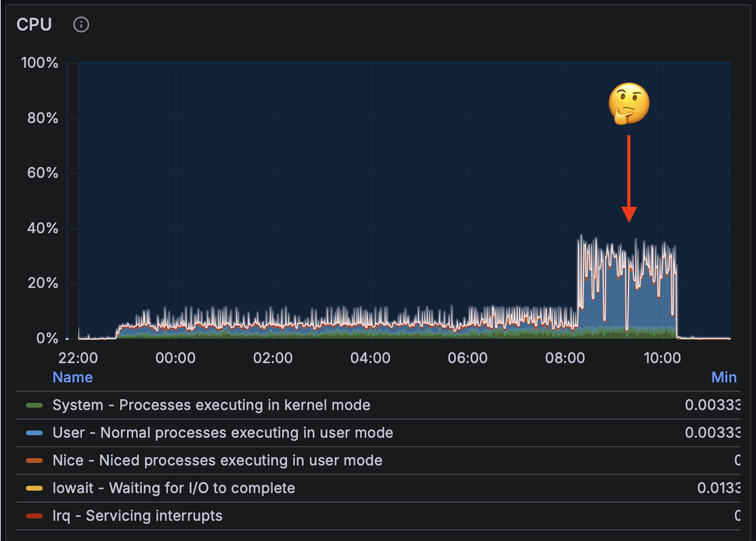The width and height of the screenshot is (756, 541).
Task: Click the yellow Iowait color swatch
Action: click(x=34, y=489)
